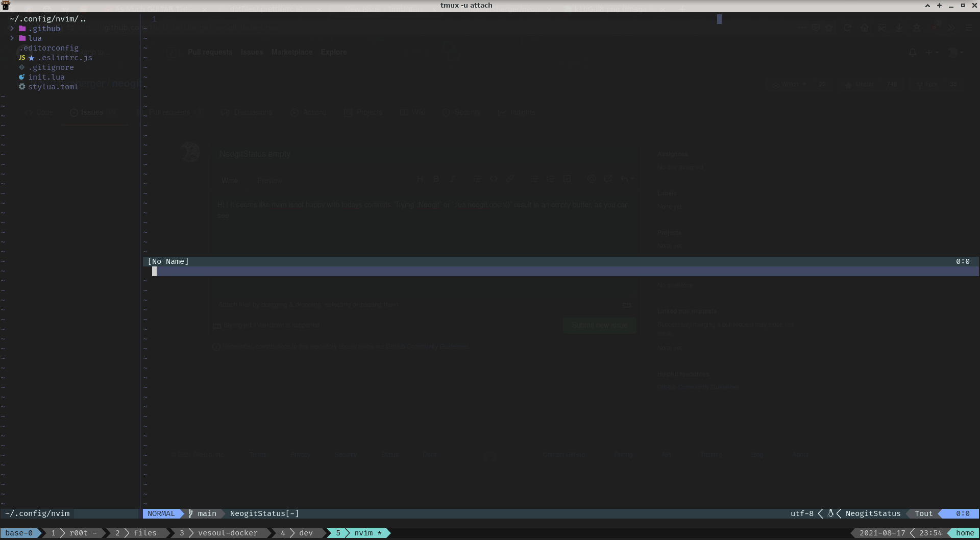Click the @ mention icon in the editor toolbar
This screenshot has height=540, width=980.
tap(592, 179)
